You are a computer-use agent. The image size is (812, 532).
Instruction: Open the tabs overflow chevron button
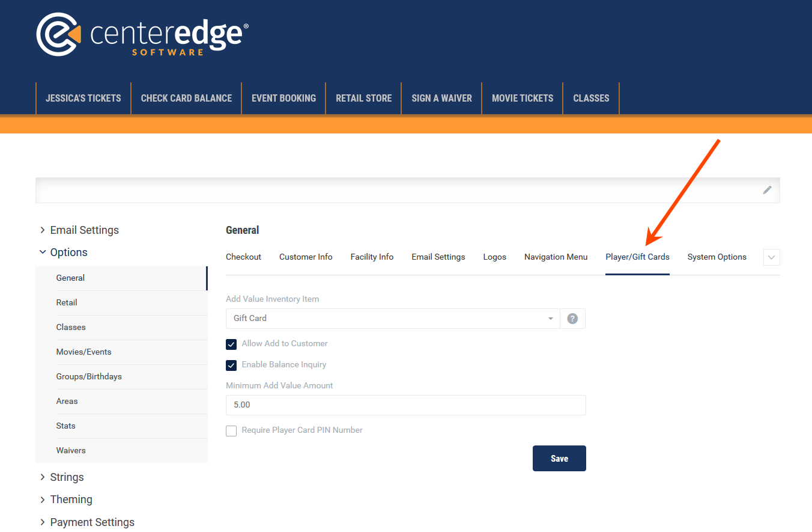(x=771, y=257)
